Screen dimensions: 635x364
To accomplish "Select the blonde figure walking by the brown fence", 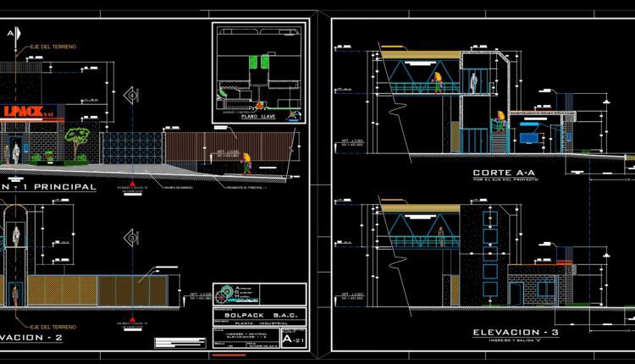I will tap(246, 163).
